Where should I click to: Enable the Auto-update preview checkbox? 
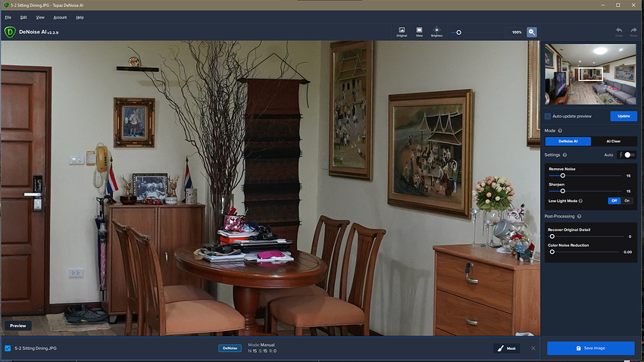tap(548, 116)
